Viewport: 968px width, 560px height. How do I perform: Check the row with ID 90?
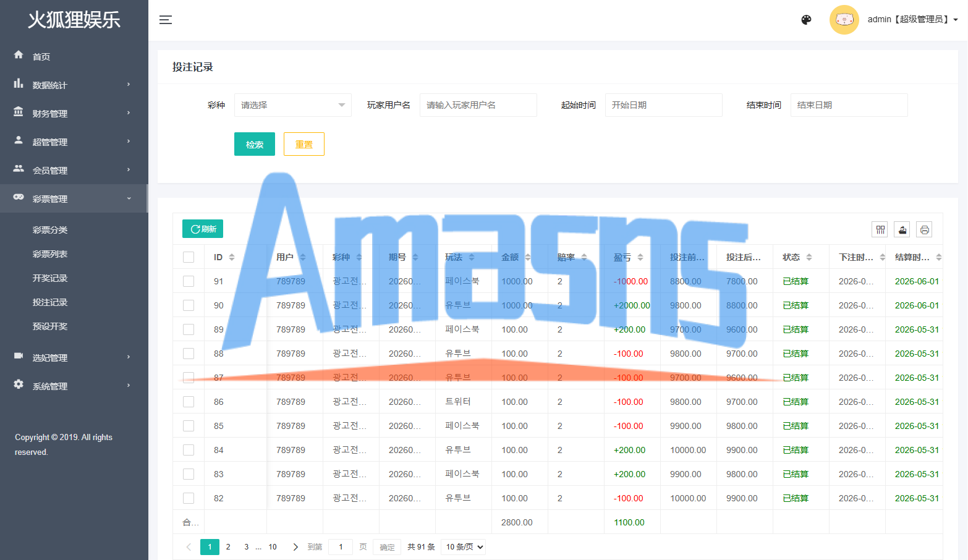coord(189,305)
